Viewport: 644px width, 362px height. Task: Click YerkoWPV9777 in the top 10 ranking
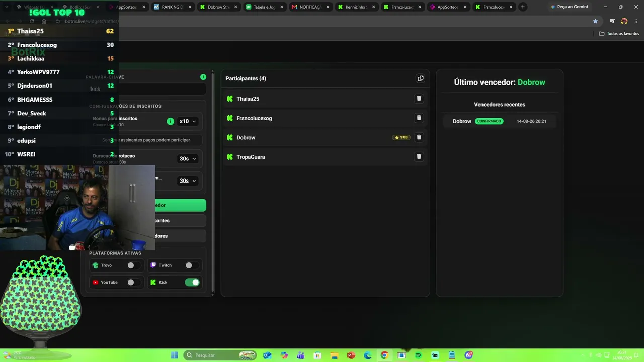pos(38,72)
